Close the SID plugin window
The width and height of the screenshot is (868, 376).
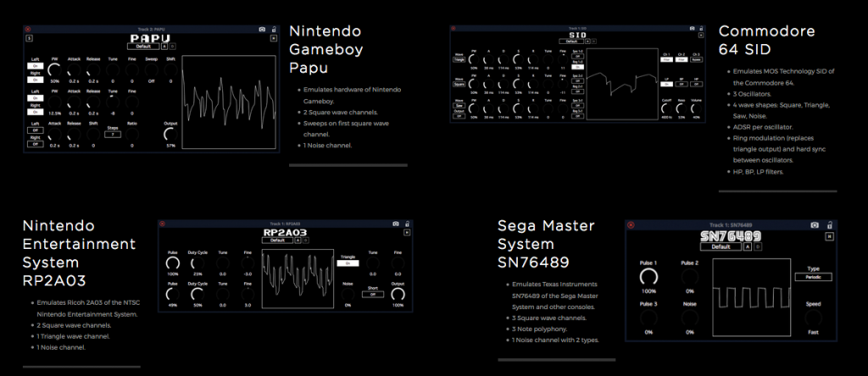coord(453,28)
